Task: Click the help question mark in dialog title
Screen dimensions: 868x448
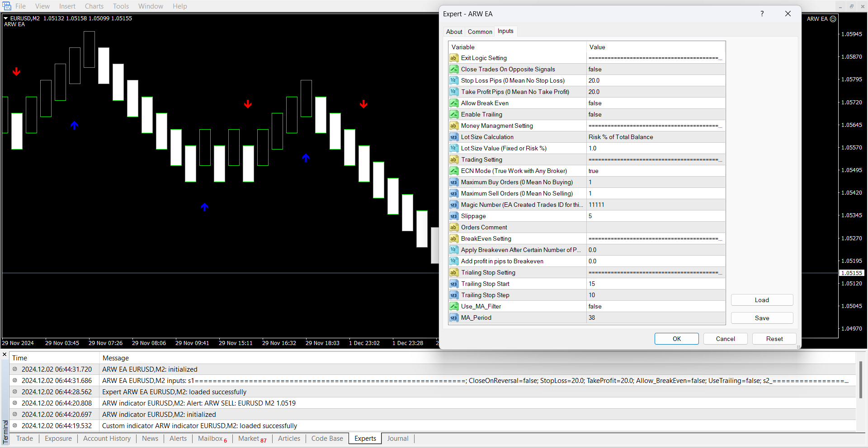Action: coord(762,14)
